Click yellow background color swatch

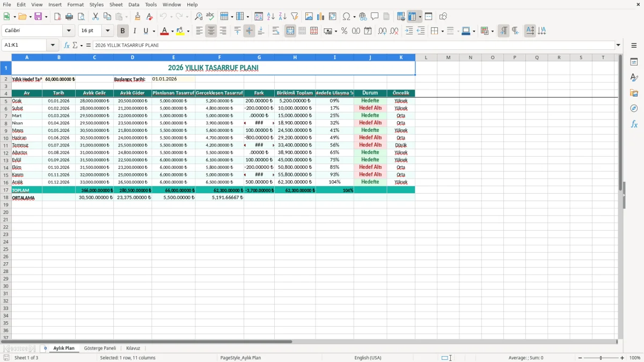coord(180,31)
